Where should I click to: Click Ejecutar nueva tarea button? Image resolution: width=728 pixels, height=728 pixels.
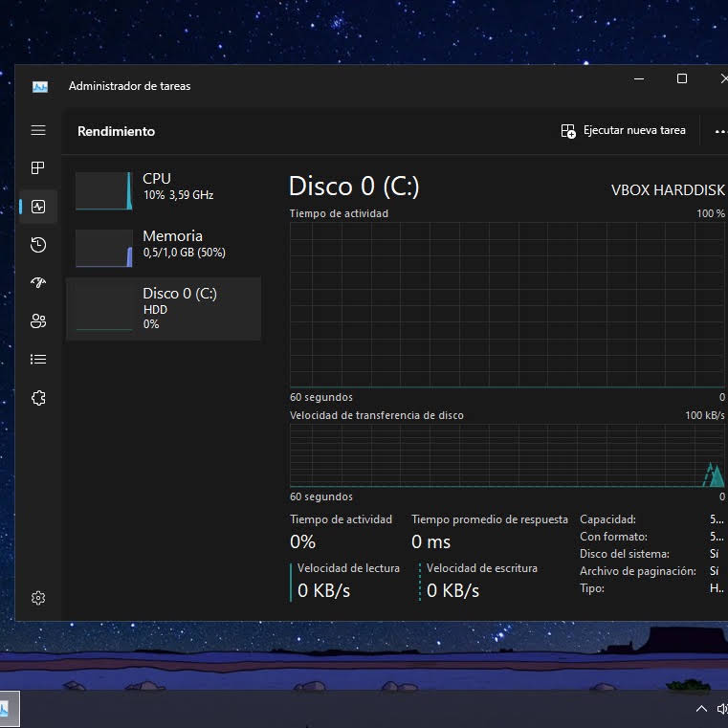click(623, 131)
